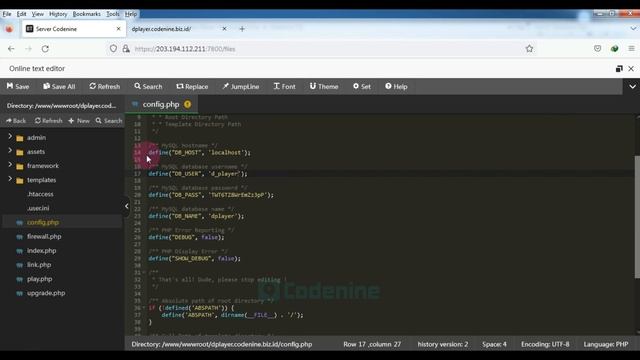Search files in the directory panel
This screenshot has width=640, height=360.
109,121
